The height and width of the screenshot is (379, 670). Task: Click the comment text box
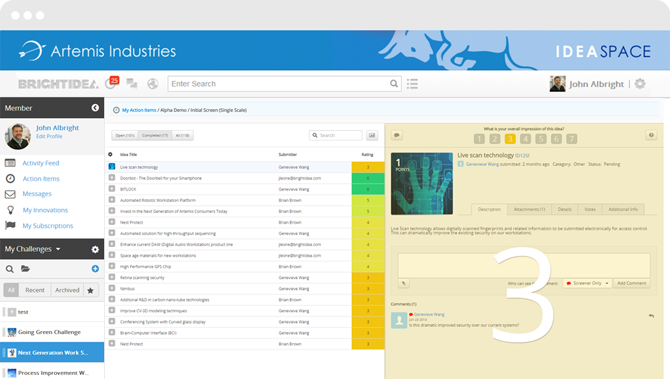(x=524, y=265)
